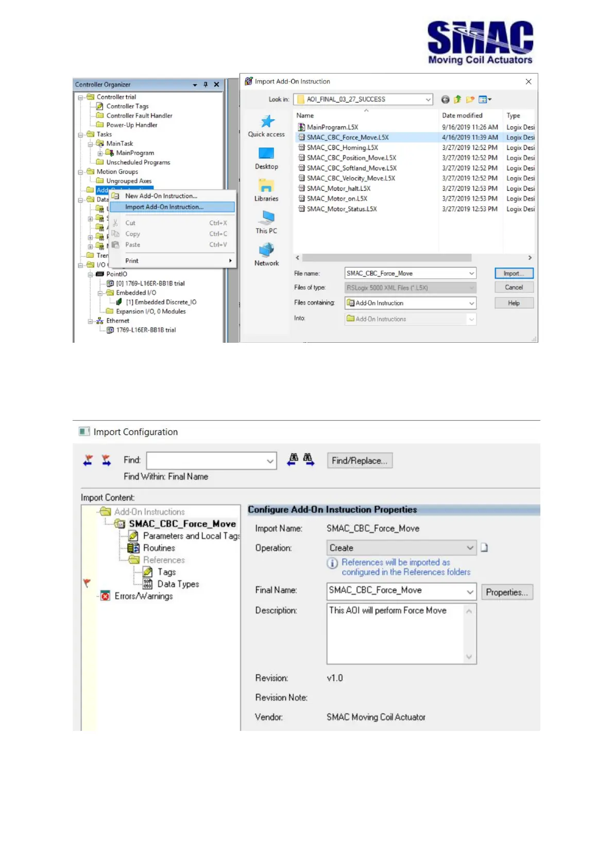This screenshot has width=613, height=868.
Task: Click the Errors/Warnings red icon
Action: click(105, 596)
